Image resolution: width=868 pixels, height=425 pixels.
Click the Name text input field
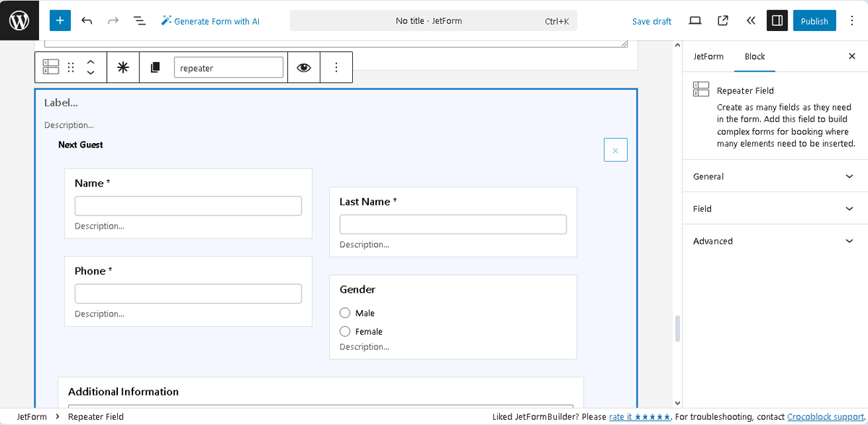188,206
